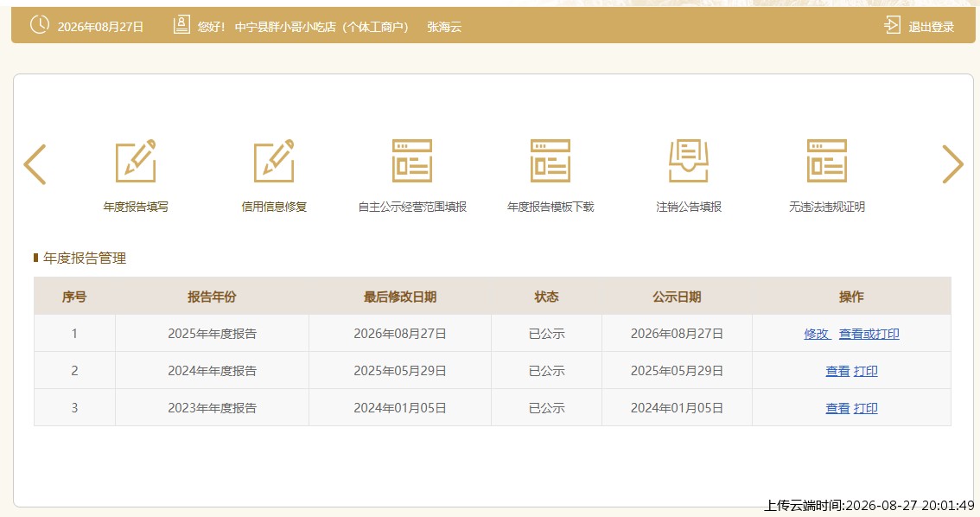Viewport: 980px width, 517px height.
Task: Click the 上传云端时间 timestamp text
Action: tap(869, 506)
